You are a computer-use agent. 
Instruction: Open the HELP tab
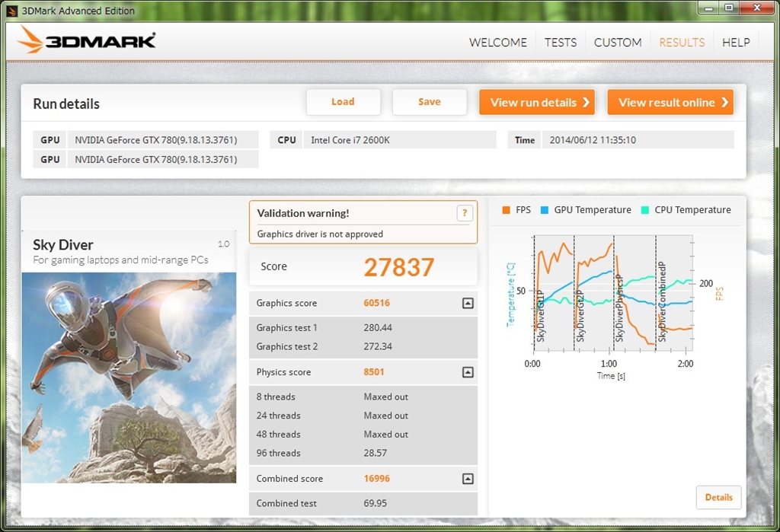(x=737, y=43)
